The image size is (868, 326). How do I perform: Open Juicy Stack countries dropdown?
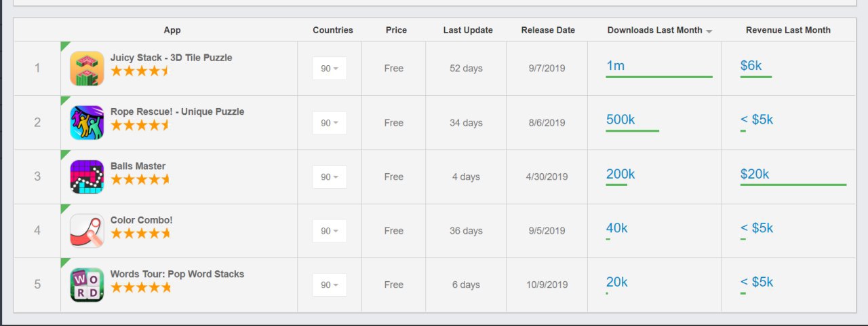[x=330, y=69]
